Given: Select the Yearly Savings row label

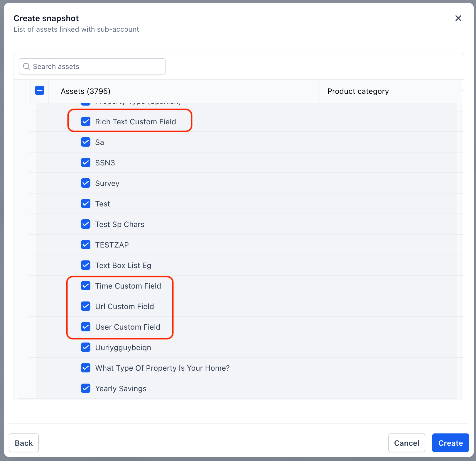Looking at the screenshot, I should tap(121, 389).
